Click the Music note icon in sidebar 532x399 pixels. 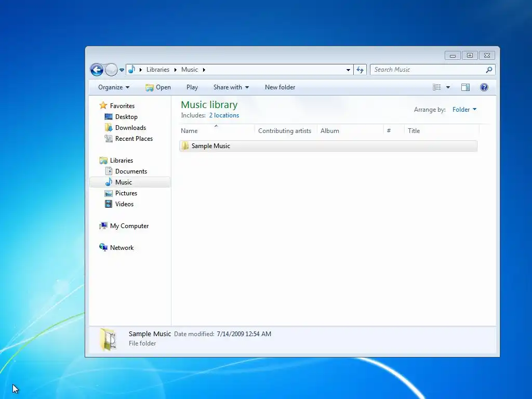click(x=109, y=182)
